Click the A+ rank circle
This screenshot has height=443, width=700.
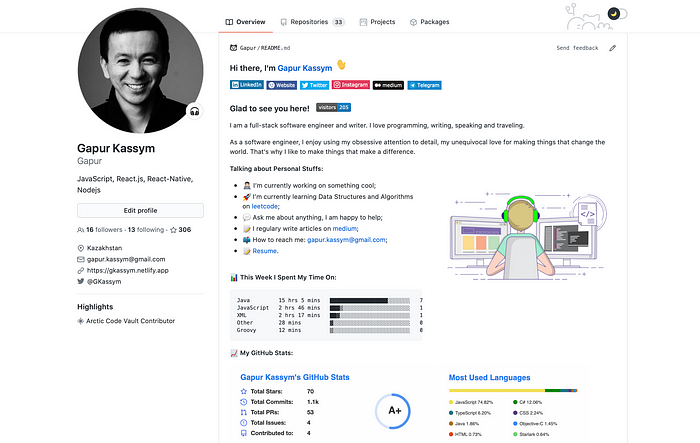tap(393, 411)
